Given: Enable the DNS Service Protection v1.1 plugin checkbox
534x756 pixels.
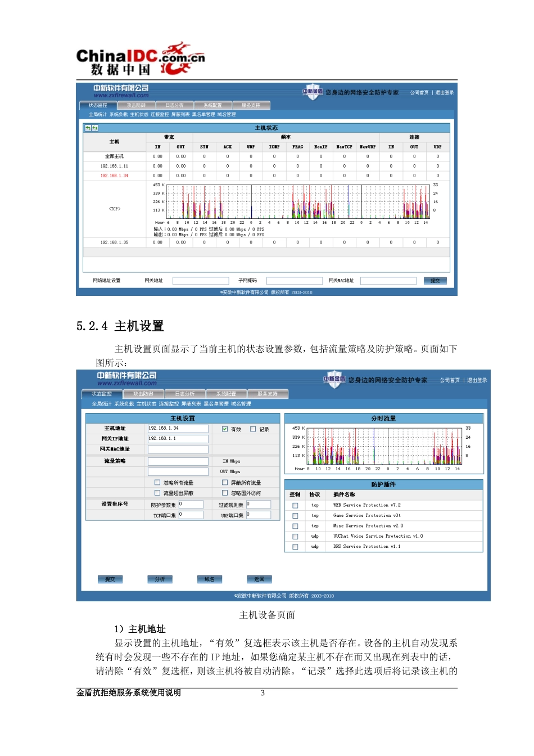Looking at the screenshot, I should [295, 547].
